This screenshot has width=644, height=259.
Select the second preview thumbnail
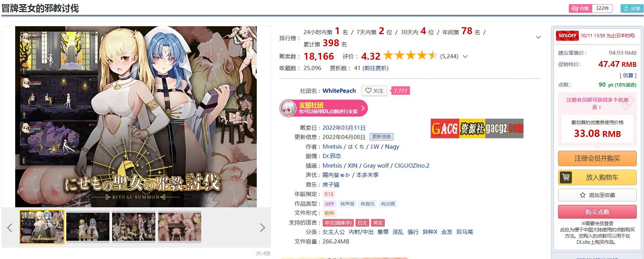[88, 227]
